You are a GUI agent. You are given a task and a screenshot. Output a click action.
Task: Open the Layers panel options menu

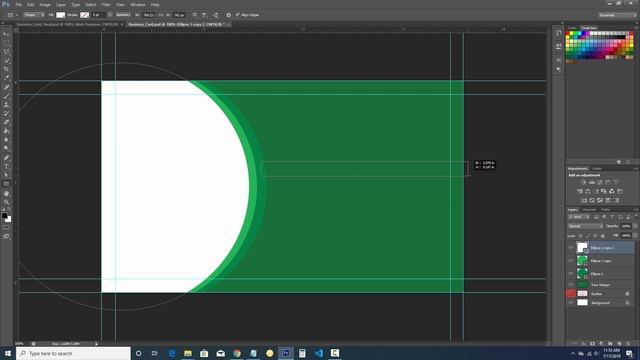pos(636,210)
